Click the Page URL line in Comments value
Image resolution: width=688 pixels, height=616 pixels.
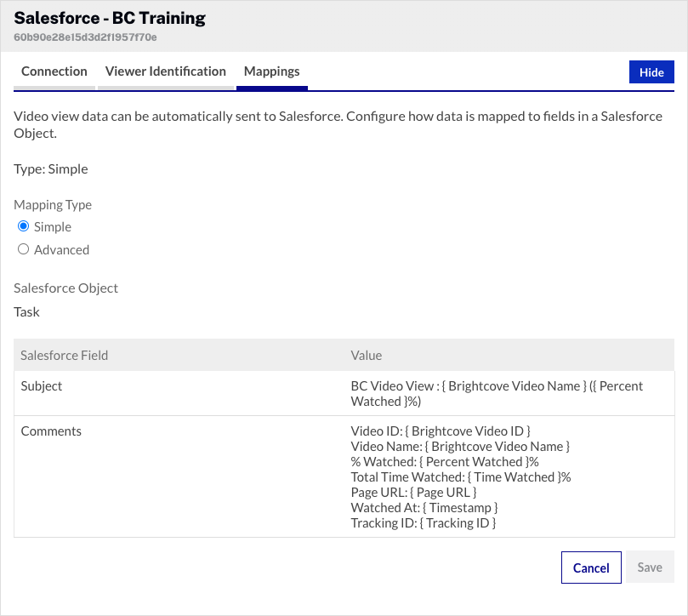pos(413,493)
